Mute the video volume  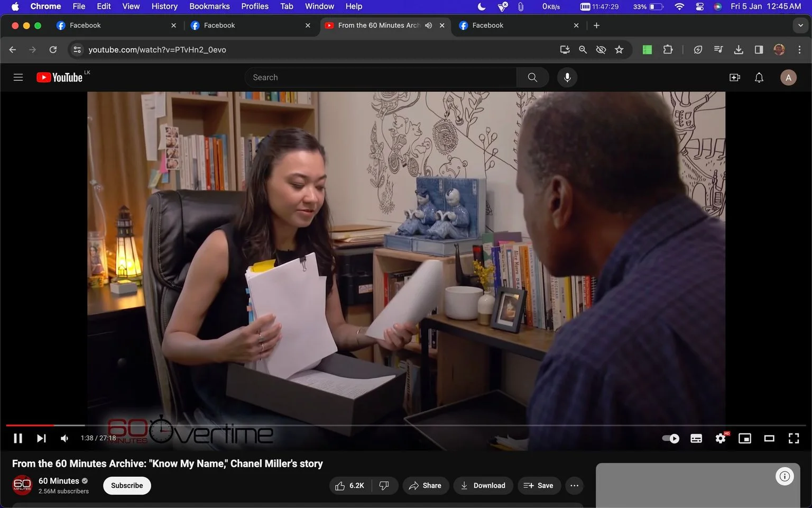(x=64, y=438)
